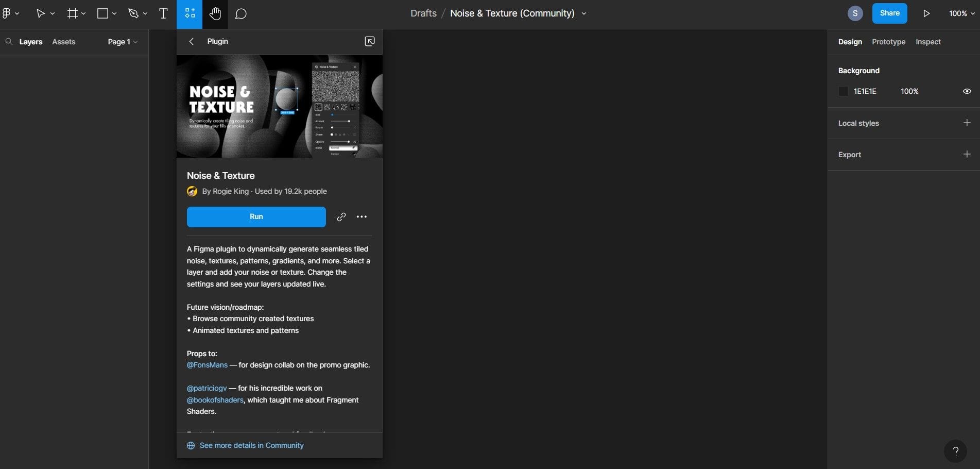Select the Move tool
Screen dimensions: 980x469
pos(41,13)
